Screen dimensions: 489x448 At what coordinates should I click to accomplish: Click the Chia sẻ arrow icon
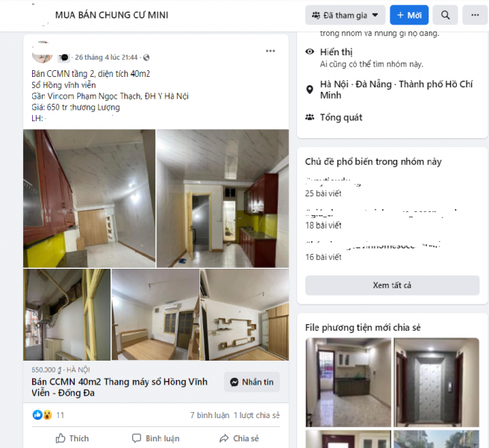pyautogui.click(x=224, y=438)
